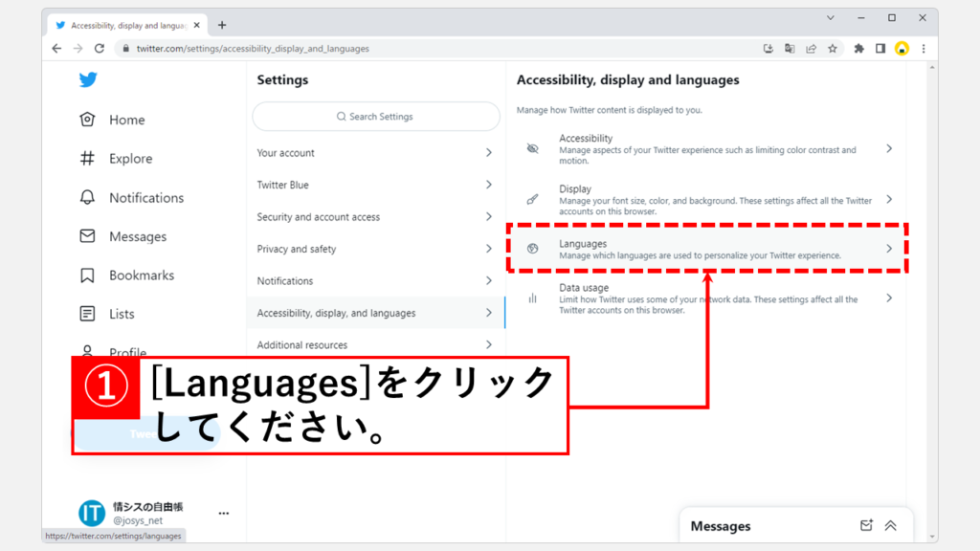Viewport: 980px width, 551px height.
Task: Expand Security and account access
Action: 375,217
